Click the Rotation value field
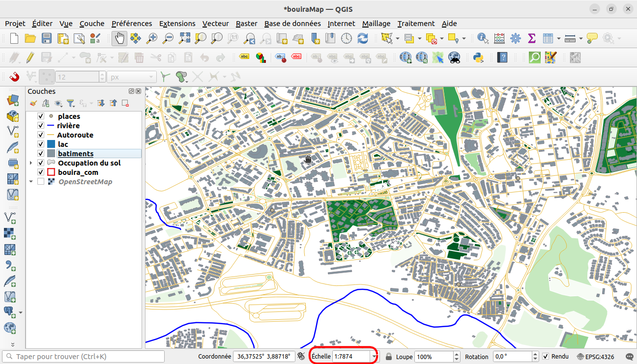Image resolution: width=637 pixels, height=364 pixels. (x=513, y=357)
